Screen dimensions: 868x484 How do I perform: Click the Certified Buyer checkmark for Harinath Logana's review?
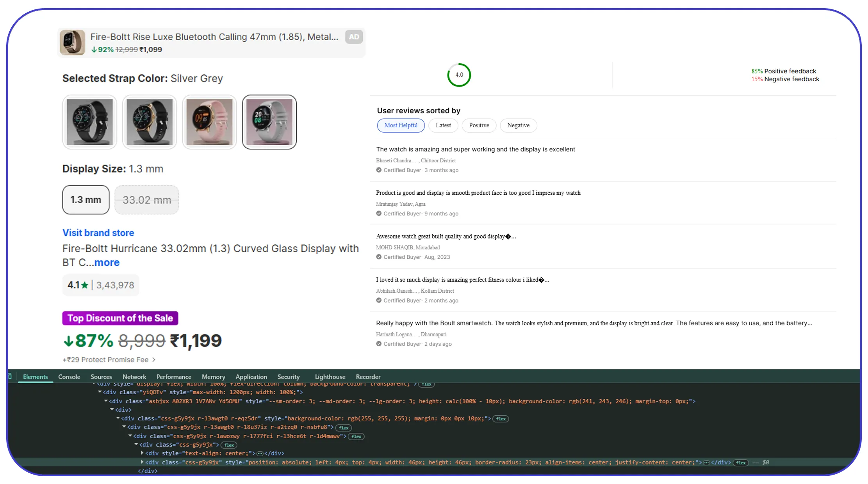pyautogui.click(x=379, y=343)
